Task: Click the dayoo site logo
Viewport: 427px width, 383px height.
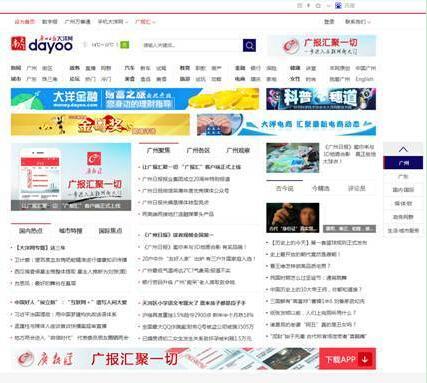Action: pos(42,45)
